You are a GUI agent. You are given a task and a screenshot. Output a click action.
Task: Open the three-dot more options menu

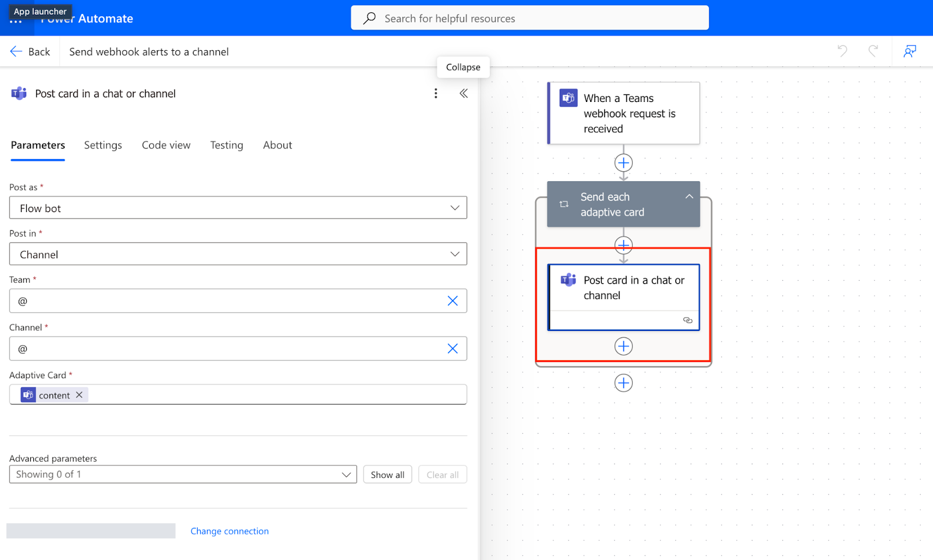coord(436,93)
